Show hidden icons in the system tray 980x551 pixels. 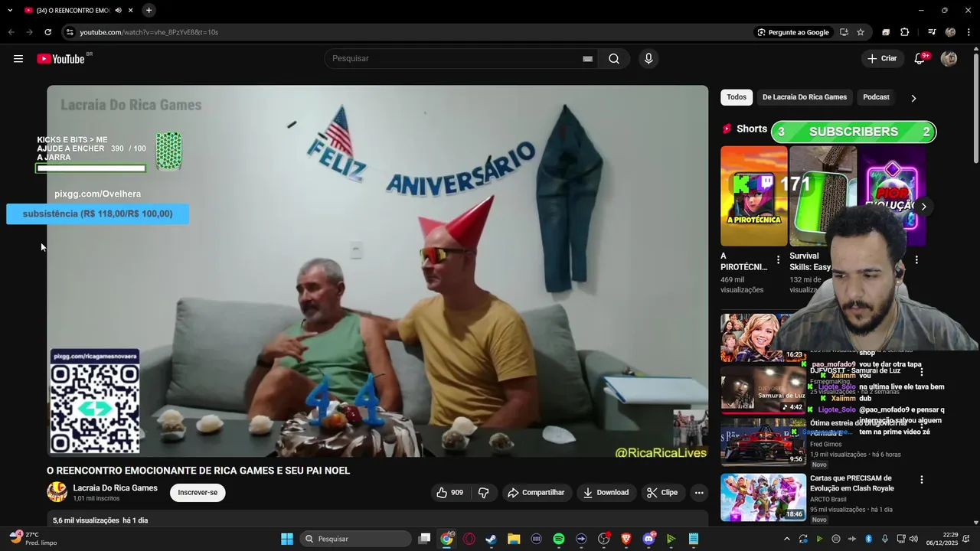(787, 539)
